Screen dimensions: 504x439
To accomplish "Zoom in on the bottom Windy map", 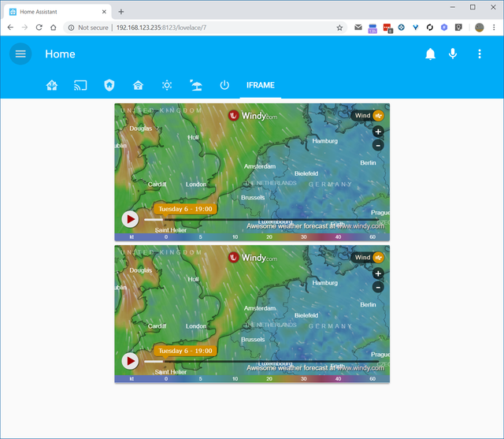I will 378,273.
